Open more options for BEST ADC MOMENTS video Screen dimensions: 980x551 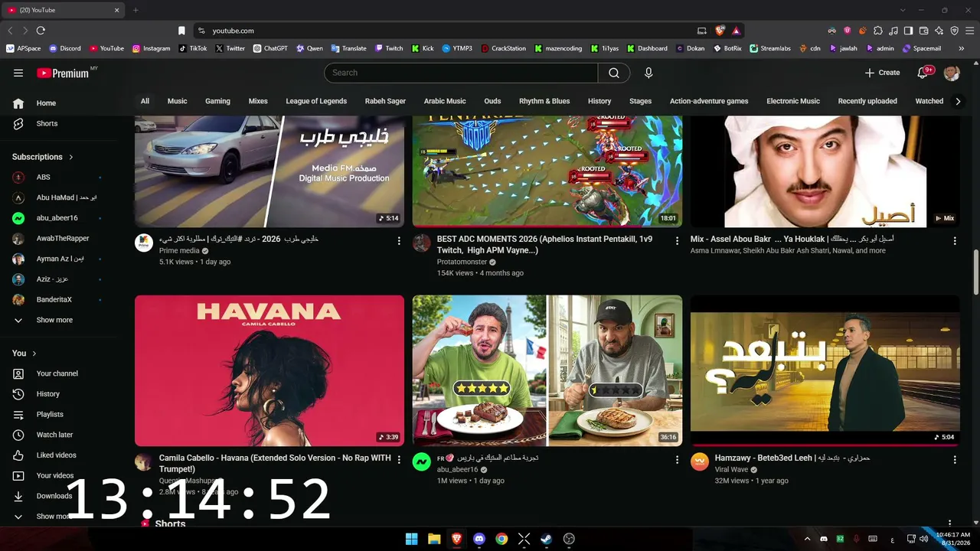tap(677, 240)
